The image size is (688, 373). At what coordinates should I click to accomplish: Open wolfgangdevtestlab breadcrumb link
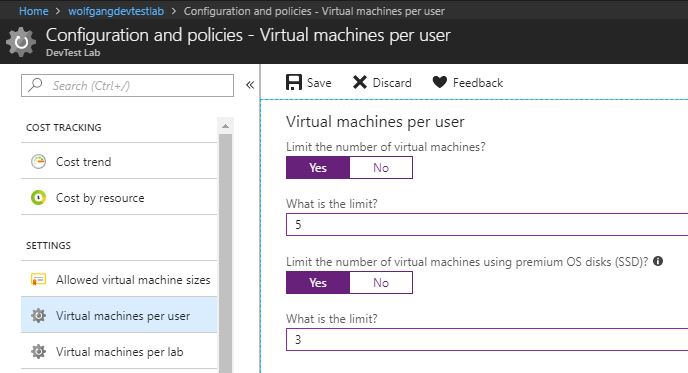pyautogui.click(x=116, y=11)
